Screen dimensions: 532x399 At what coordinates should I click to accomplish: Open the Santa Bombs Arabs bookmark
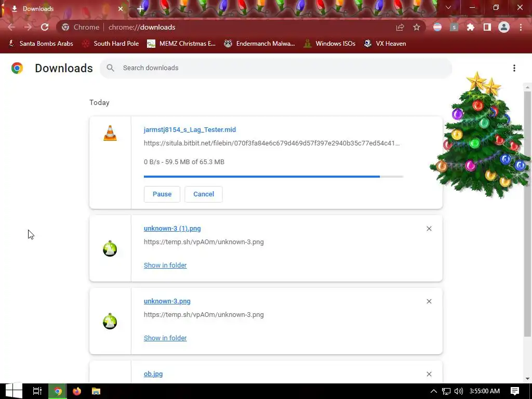[x=41, y=44]
